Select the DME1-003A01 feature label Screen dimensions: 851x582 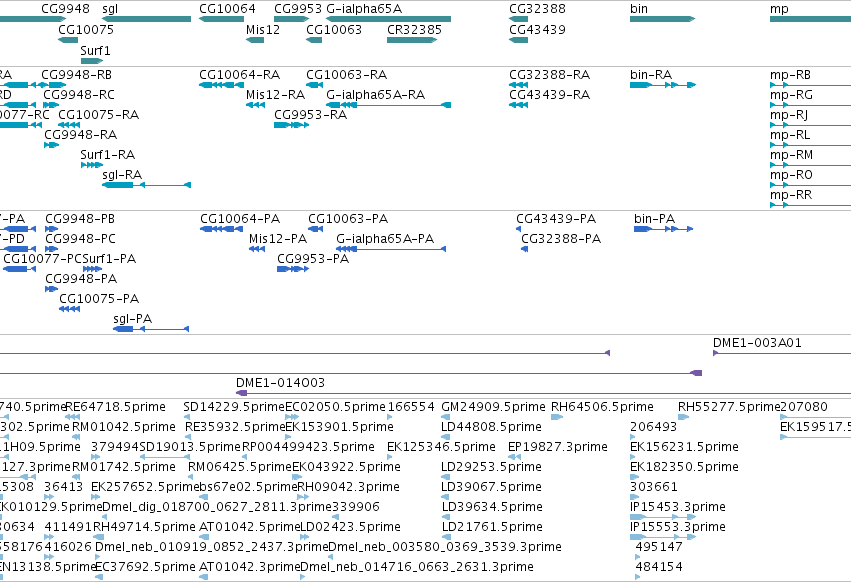757,343
